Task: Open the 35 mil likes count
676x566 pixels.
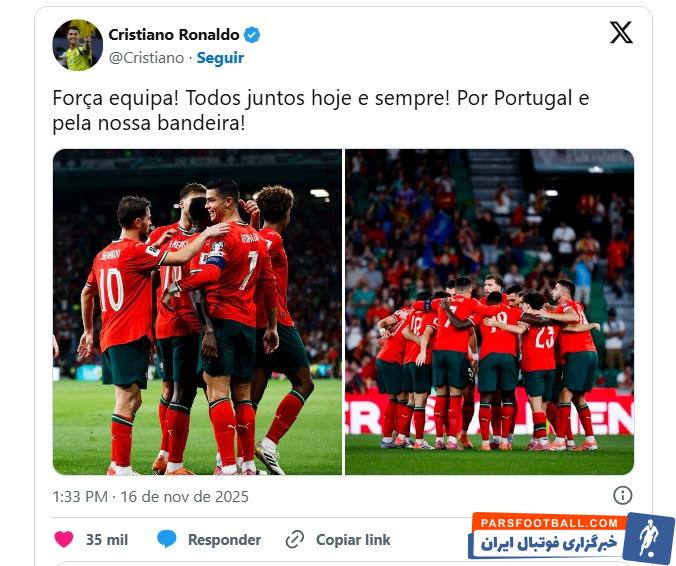Action: point(107,540)
